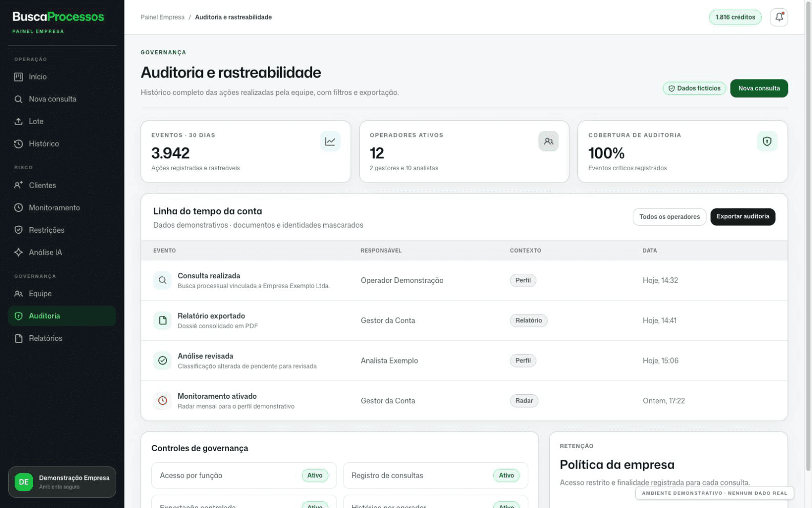Click the Nova consulta magnifier icon in sidebar

[x=18, y=99]
